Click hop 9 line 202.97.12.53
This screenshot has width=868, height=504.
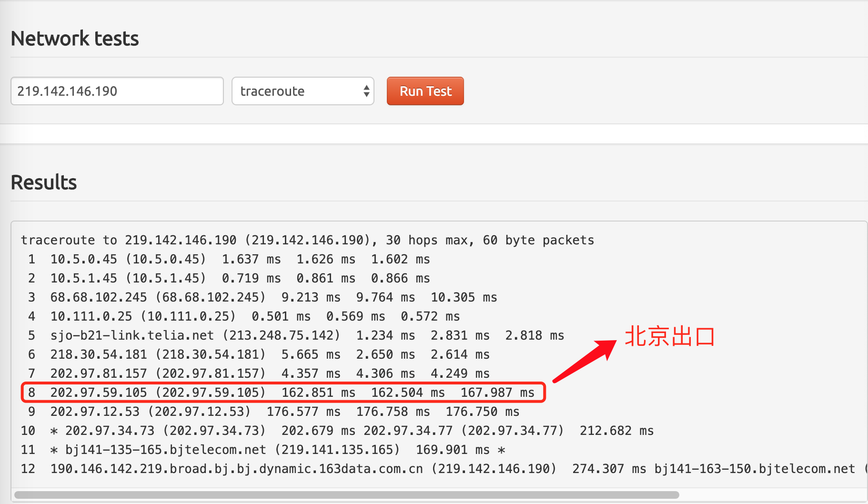273,412
